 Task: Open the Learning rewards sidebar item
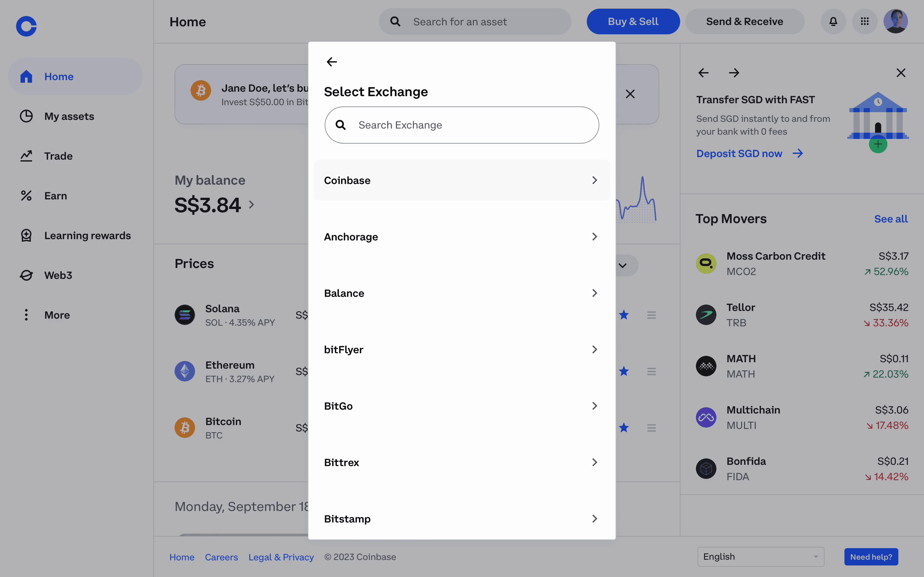coord(88,236)
